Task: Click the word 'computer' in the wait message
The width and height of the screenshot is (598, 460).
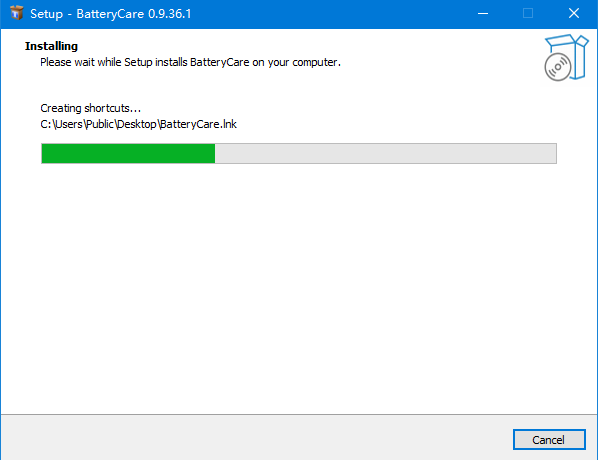Action: [x=315, y=63]
